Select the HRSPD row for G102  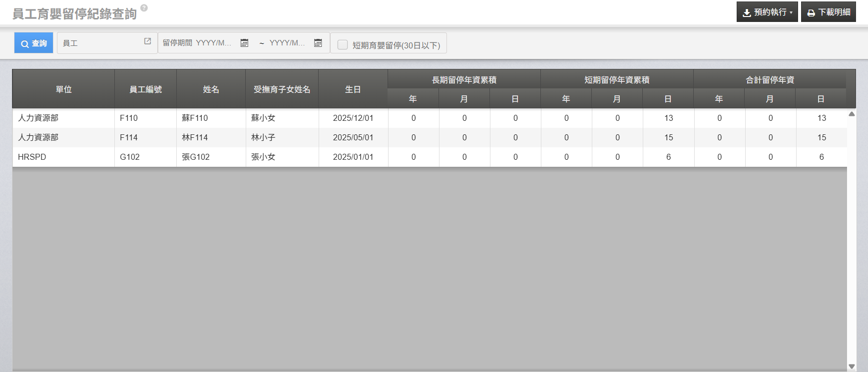point(32,157)
